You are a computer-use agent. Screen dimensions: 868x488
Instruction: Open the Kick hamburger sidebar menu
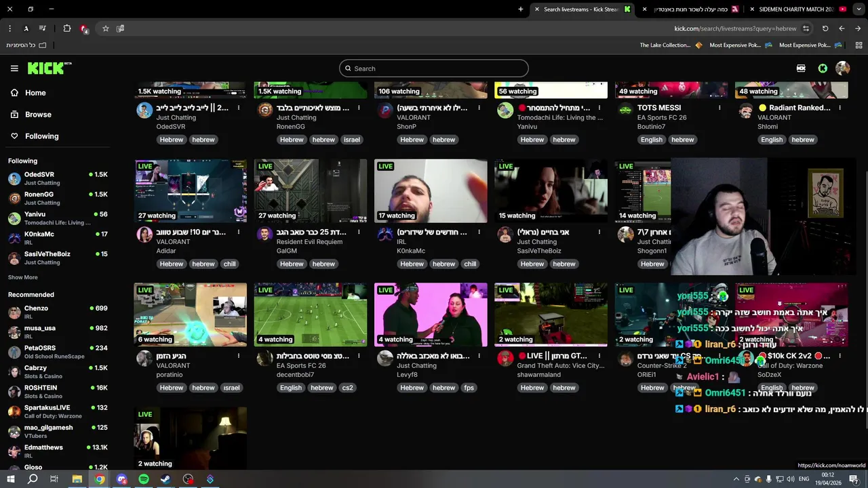click(x=14, y=68)
